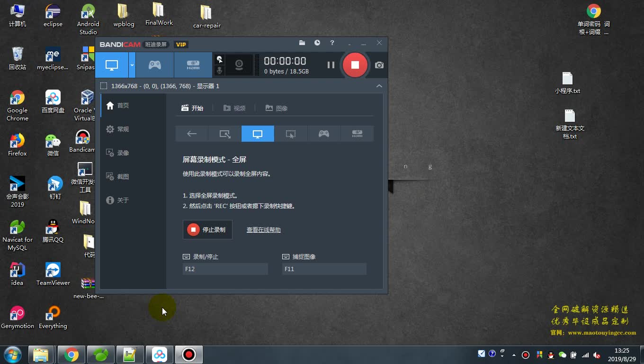
Task: Click the dashed selection area icon
Action: 104,86
